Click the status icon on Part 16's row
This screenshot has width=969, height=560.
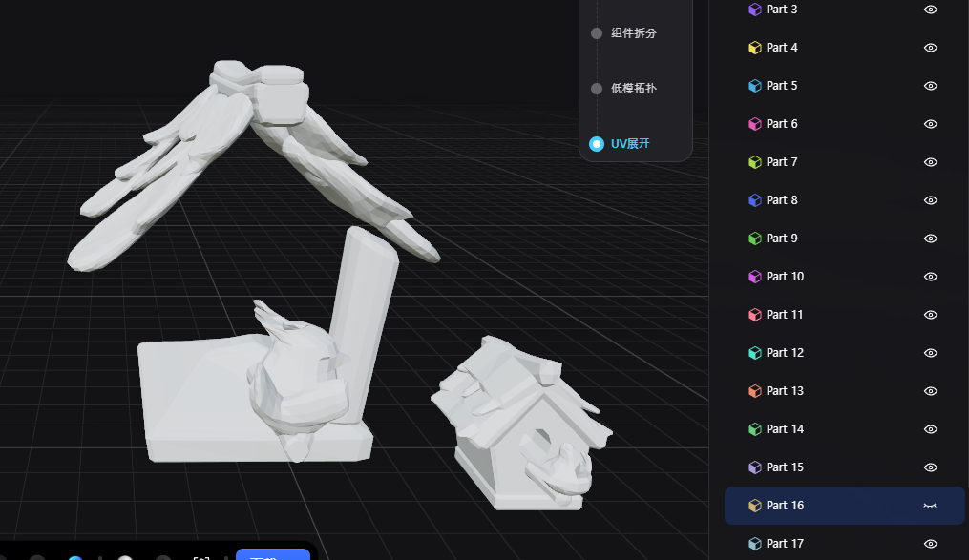click(x=929, y=505)
